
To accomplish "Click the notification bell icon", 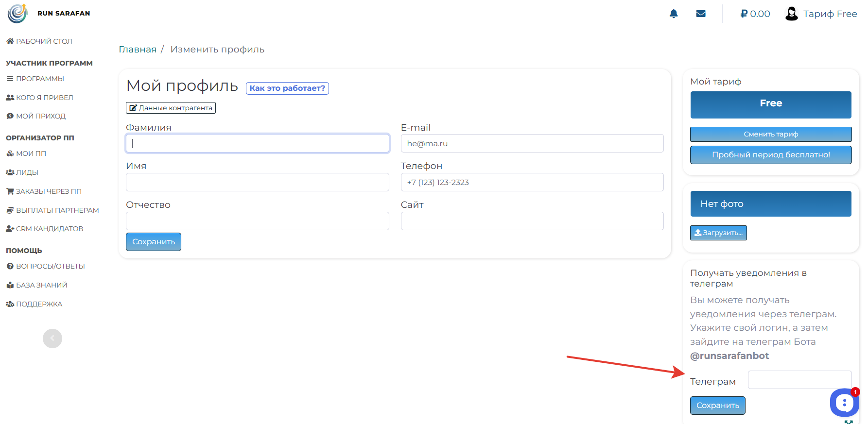I will click(x=674, y=14).
